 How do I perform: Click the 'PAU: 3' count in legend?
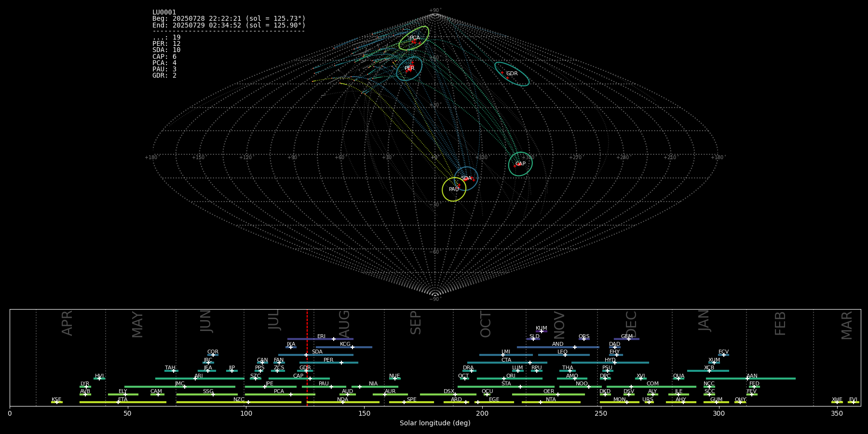pyautogui.click(x=164, y=69)
